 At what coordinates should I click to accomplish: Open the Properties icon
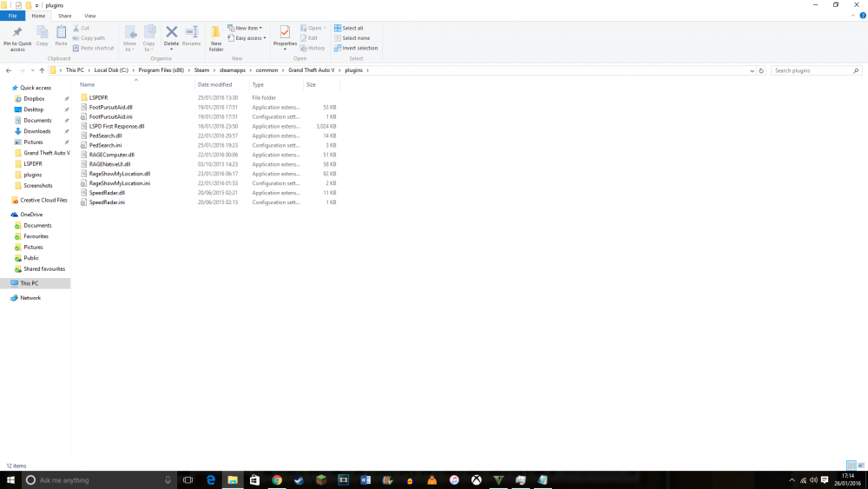pos(285,33)
